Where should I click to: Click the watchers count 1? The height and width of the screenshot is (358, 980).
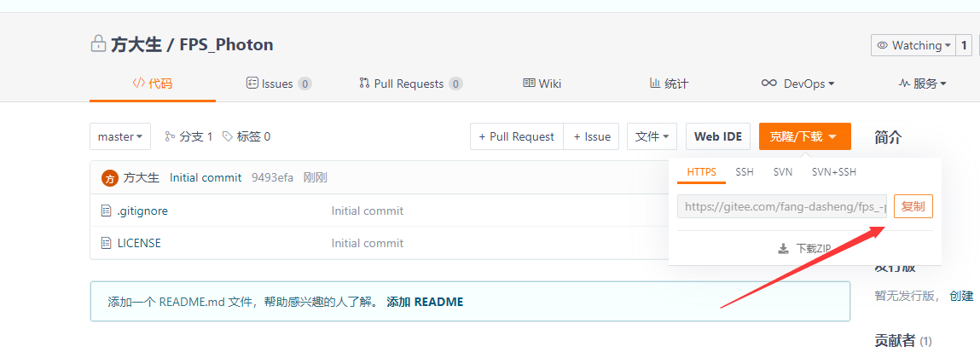click(x=964, y=46)
